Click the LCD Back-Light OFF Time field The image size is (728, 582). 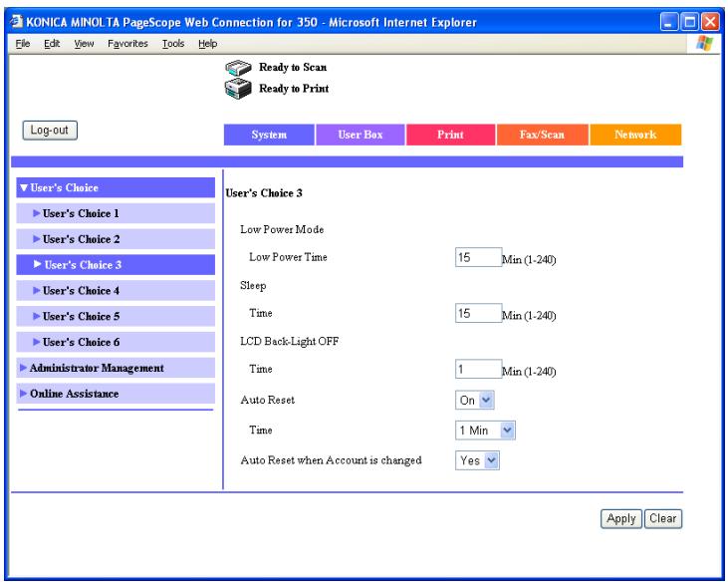478,370
